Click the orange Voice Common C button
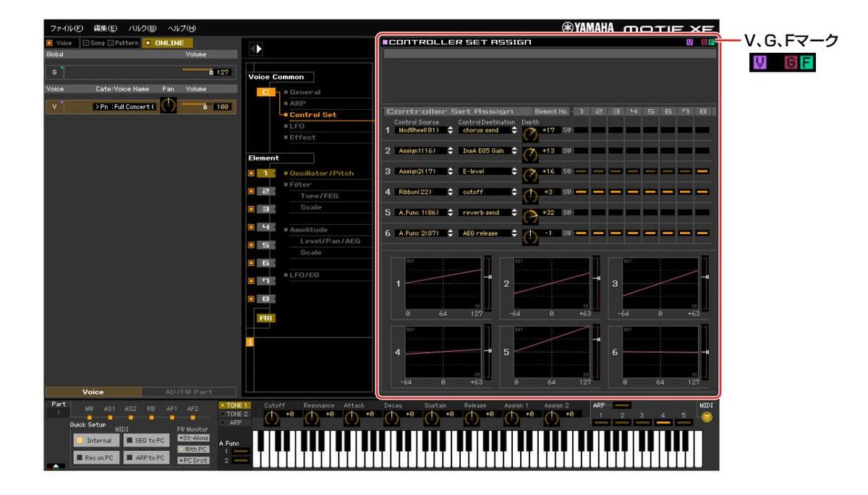This screenshot has height=495, width=868. pos(265,92)
